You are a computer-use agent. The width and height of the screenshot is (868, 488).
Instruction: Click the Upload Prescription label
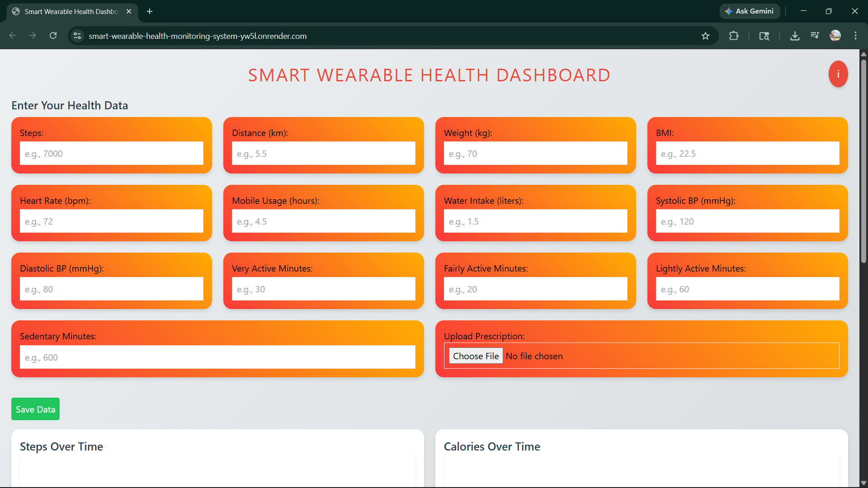pyautogui.click(x=484, y=336)
